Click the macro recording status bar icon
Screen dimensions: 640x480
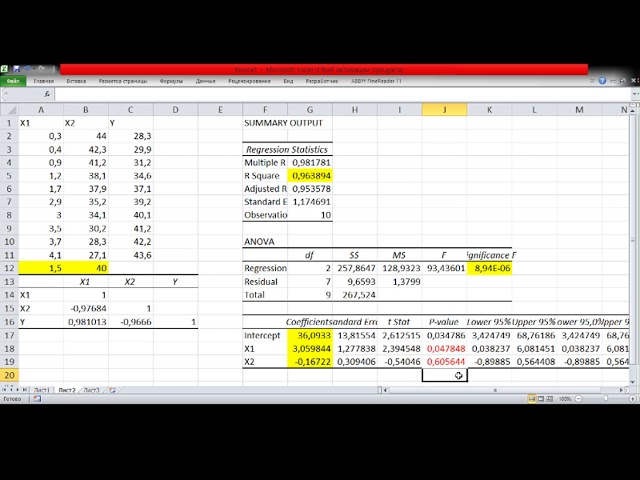pyautogui.click(x=38, y=398)
